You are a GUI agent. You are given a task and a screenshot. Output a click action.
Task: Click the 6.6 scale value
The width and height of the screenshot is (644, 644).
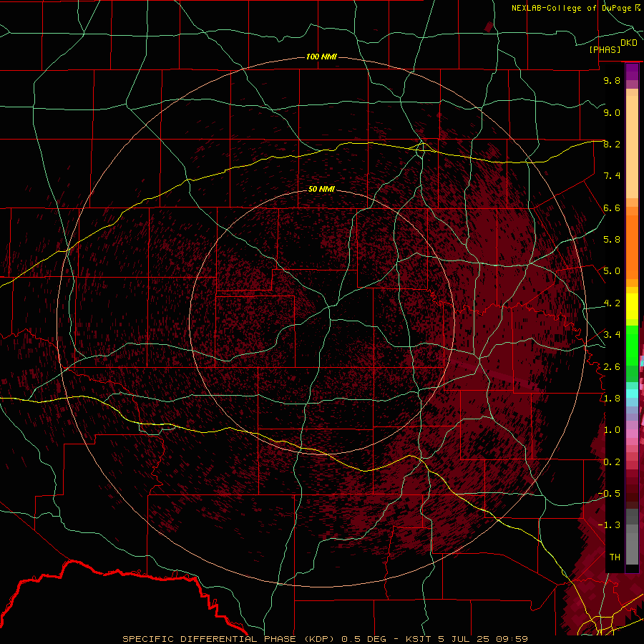click(612, 208)
